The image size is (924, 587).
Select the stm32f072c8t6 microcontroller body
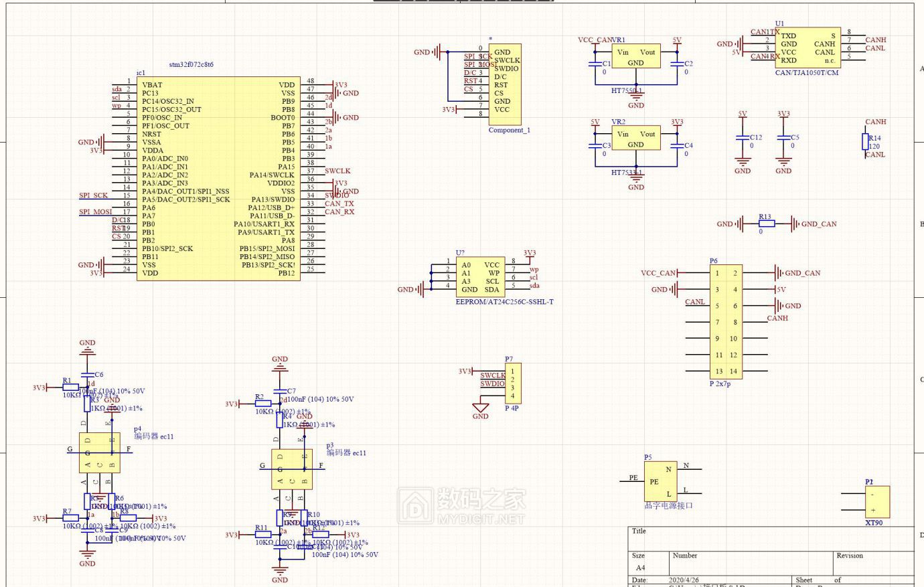[x=218, y=179]
